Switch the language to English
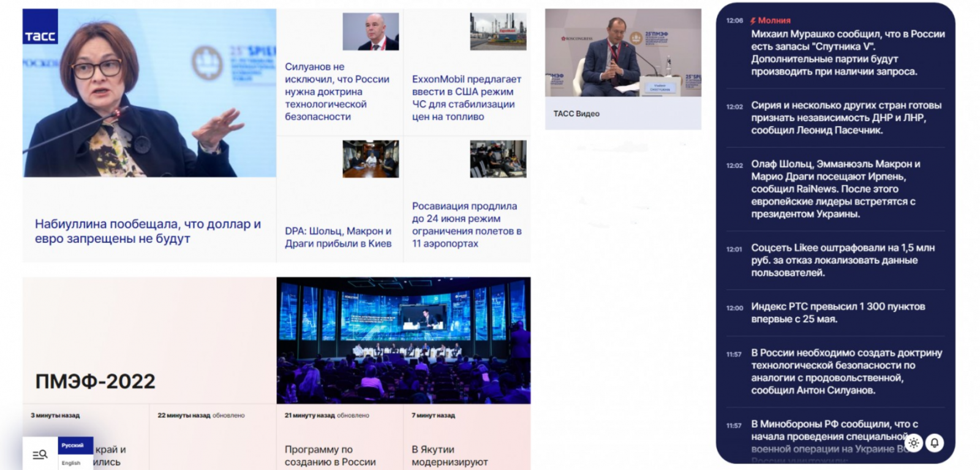Screen dimensions: 980x470 (71, 463)
